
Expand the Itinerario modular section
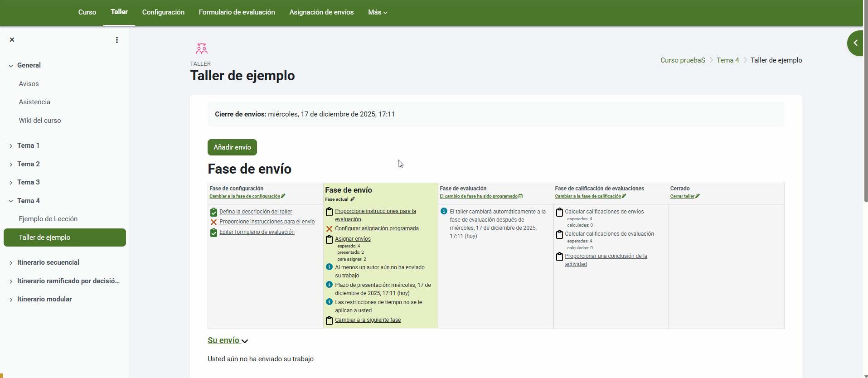coord(11,300)
